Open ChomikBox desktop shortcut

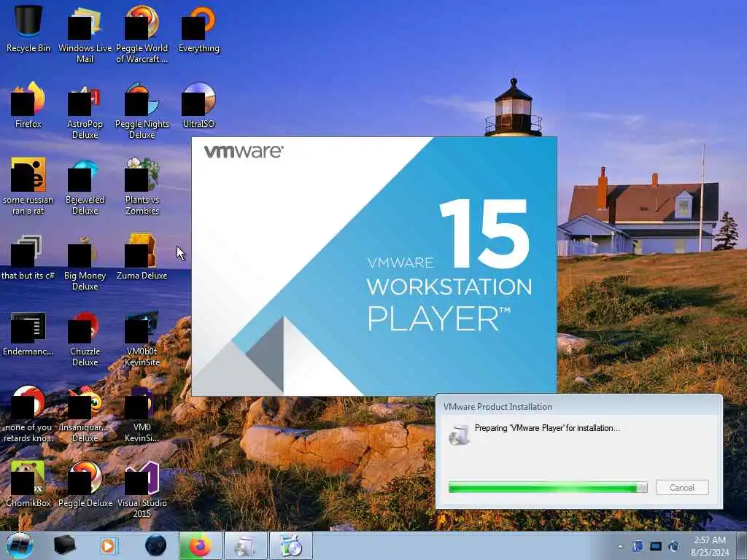[28, 485]
